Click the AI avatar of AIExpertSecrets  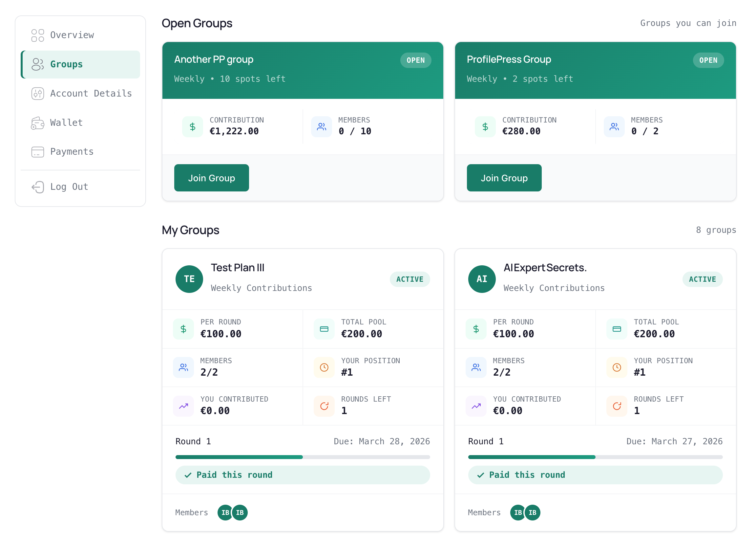click(482, 279)
